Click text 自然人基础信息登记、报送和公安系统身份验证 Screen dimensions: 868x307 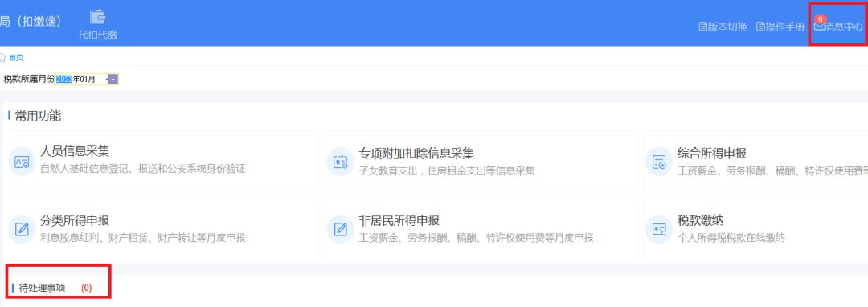point(143,169)
